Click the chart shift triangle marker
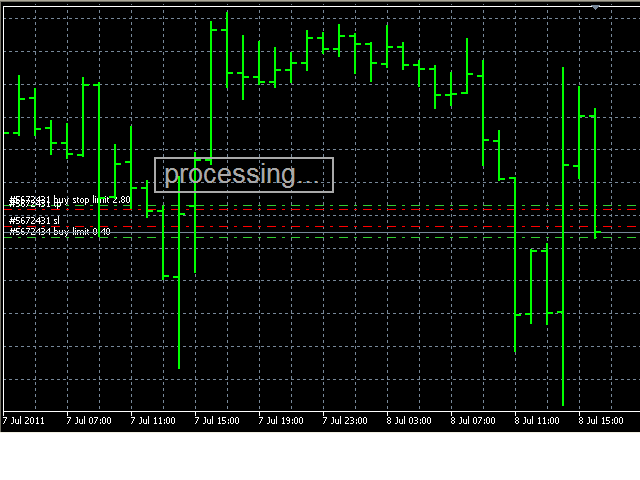This screenshot has width=640, height=480. (596, 8)
